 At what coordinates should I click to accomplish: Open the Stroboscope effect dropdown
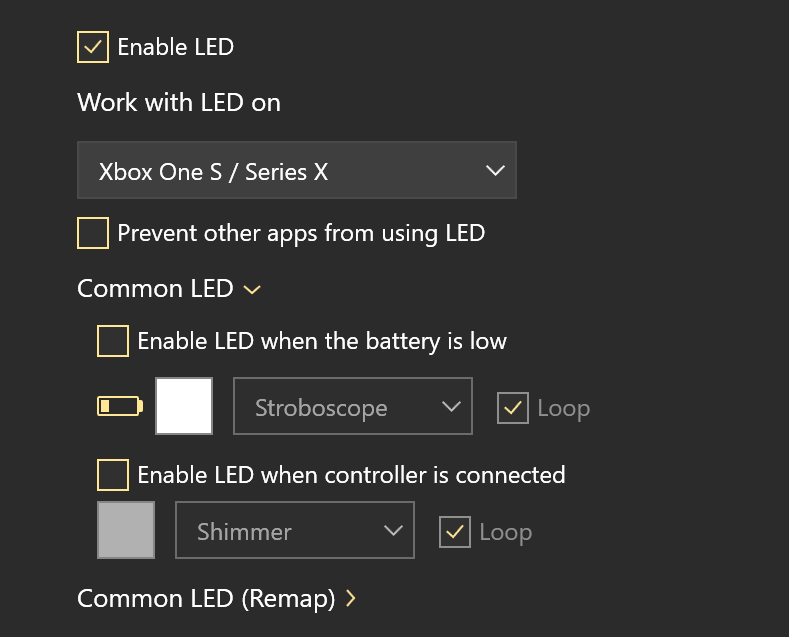point(352,407)
